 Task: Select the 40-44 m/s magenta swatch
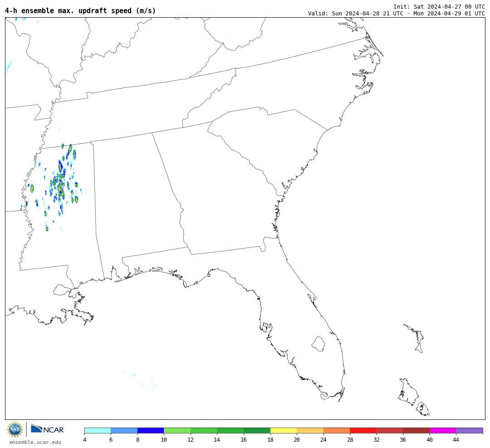[x=443, y=430]
